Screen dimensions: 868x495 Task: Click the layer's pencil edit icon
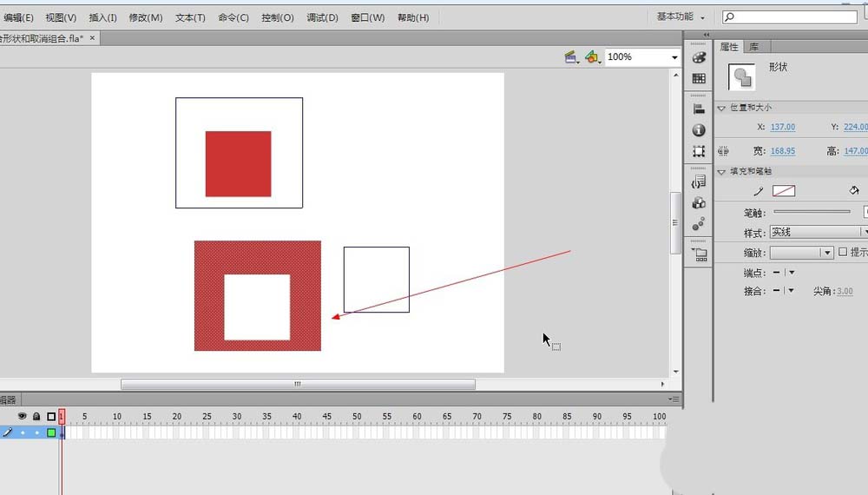point(7,432)
